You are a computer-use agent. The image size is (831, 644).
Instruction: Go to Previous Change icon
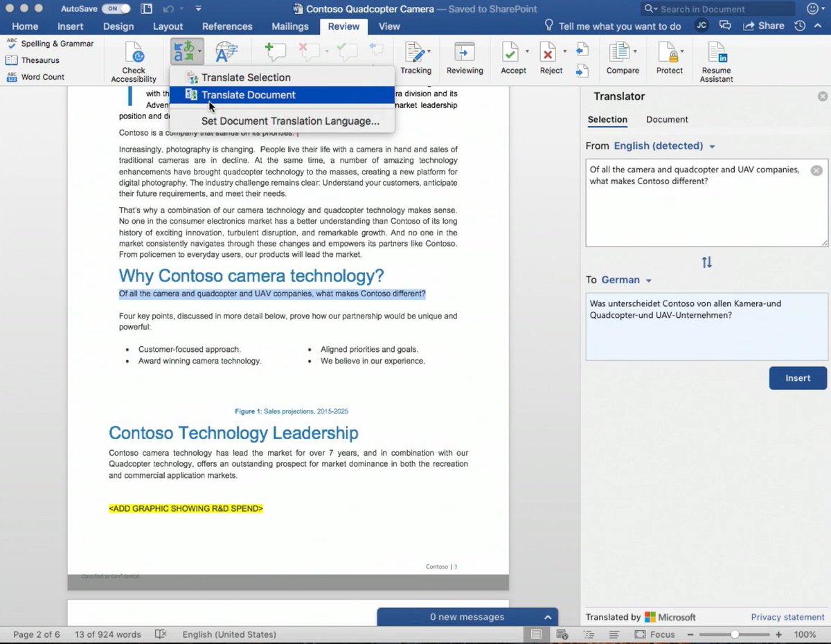coord(582,49)
